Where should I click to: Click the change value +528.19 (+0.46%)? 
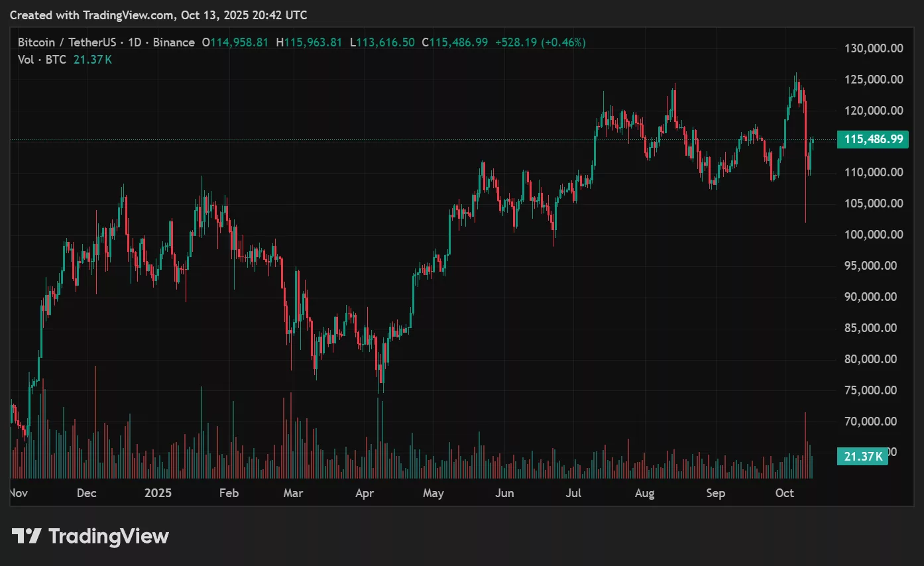tap(540, 42)
